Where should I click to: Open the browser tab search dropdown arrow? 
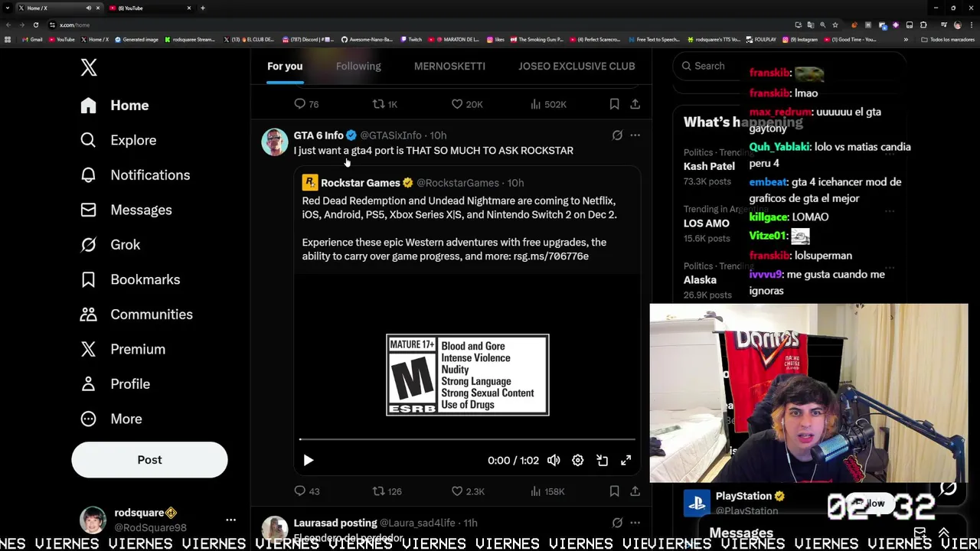pyautogui.click(x=7, y=8)
